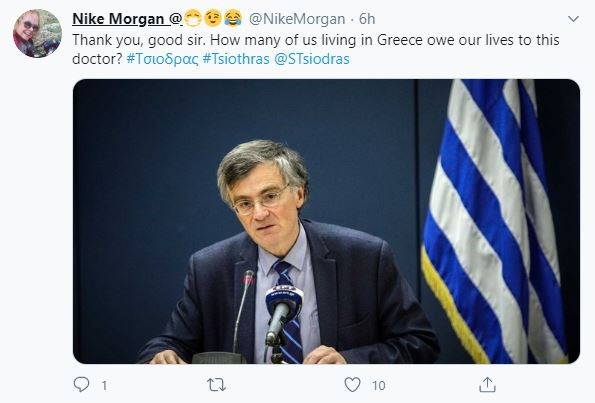This screenshot has height=403, width=595.
Task: Like the tweet with the heart icon
Action: pos(352,385)
